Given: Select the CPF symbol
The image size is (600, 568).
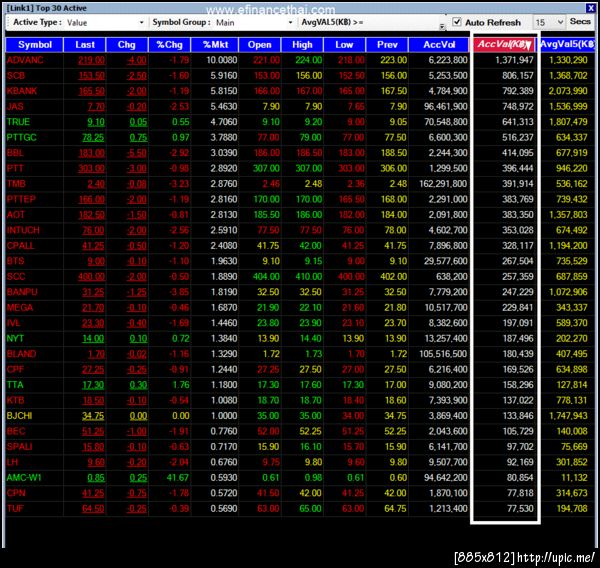Looking at the screenshot, I should pos(15,369).
